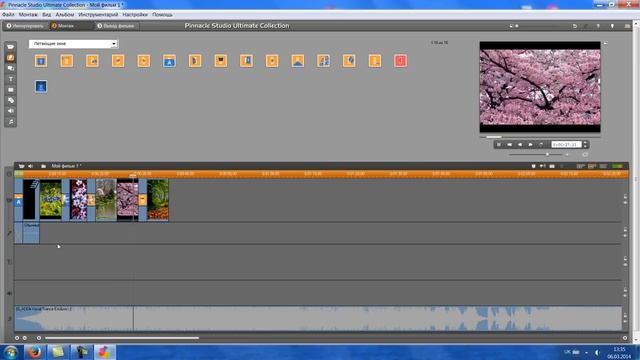Open the videos section in the album sidebar
Screen dimensions: 640x360
(11, 47)
